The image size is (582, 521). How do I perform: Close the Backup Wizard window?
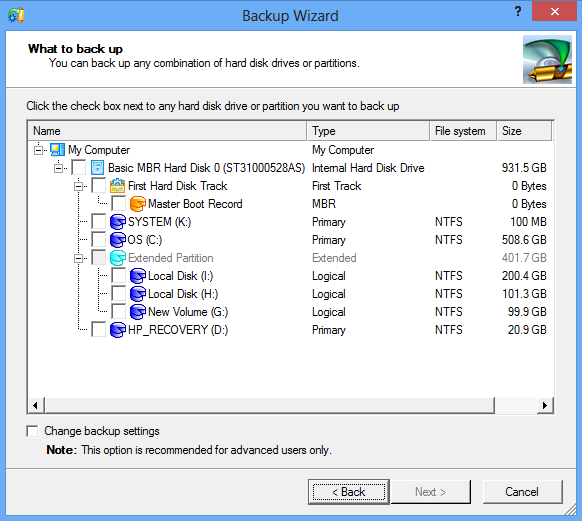pyautogui.click(x=555, y=11)
